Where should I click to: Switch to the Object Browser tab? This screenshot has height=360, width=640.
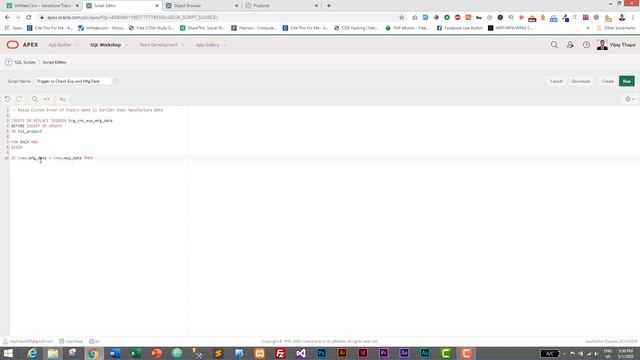pos(202,6)
